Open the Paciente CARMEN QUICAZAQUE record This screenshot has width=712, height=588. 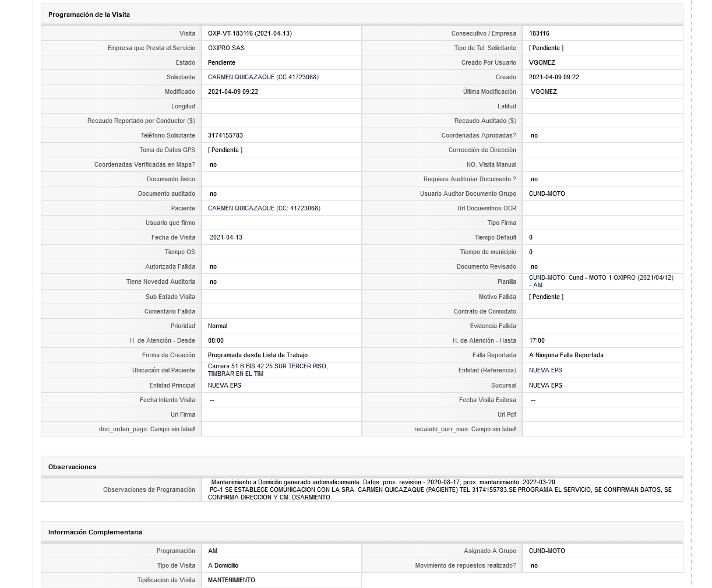click(x=264, y=208)
